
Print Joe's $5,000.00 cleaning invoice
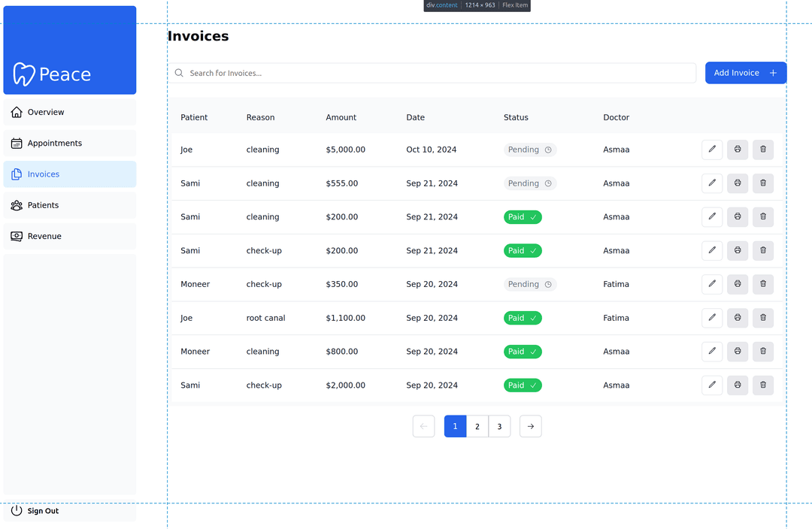pos(738,150)
